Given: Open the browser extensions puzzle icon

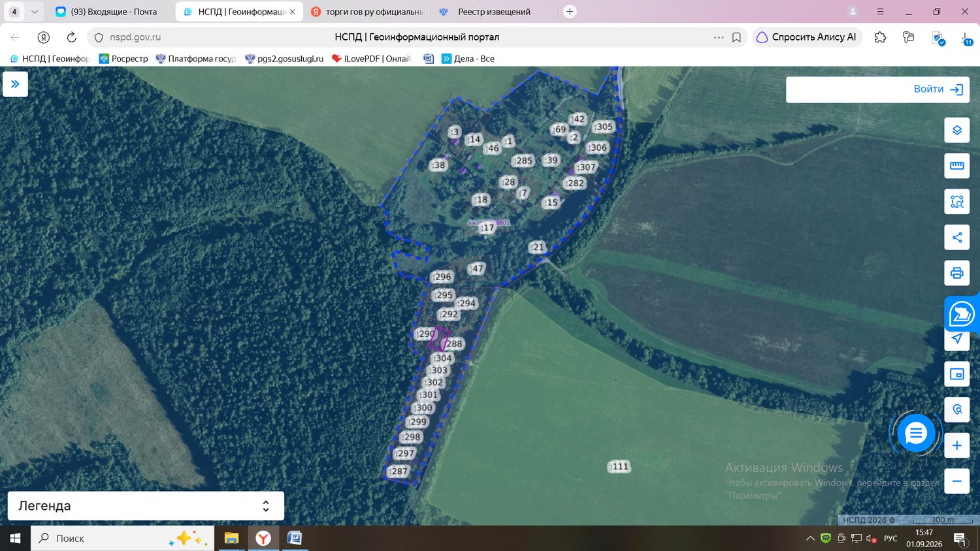Looking at the screenshot, I should tap(880, 37).
